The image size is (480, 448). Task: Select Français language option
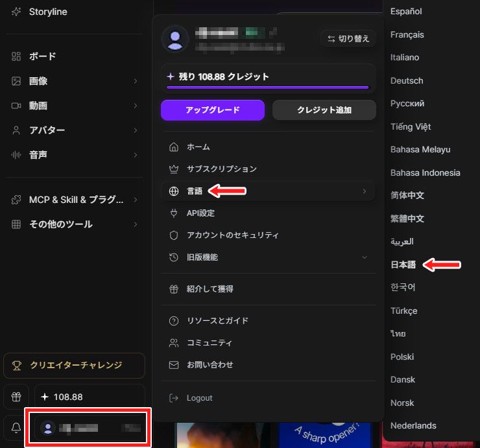coord(407,34)
